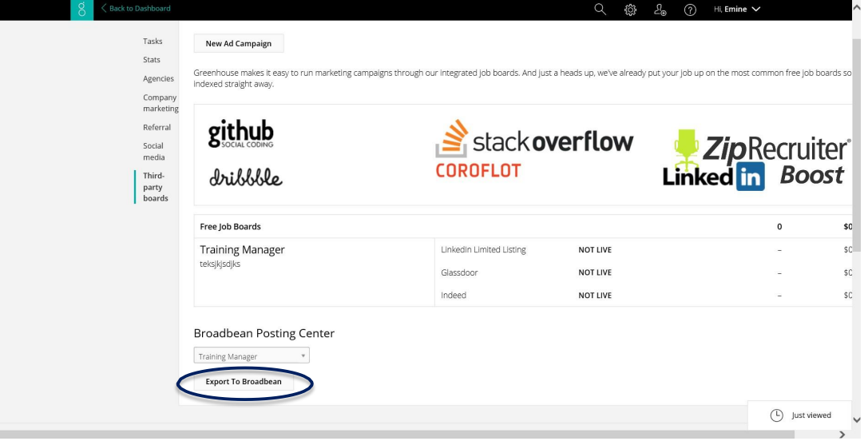This screenshot has width=868, height=441.
Task: Click the clock icon beside Just viewed
Action: [777, 415]
